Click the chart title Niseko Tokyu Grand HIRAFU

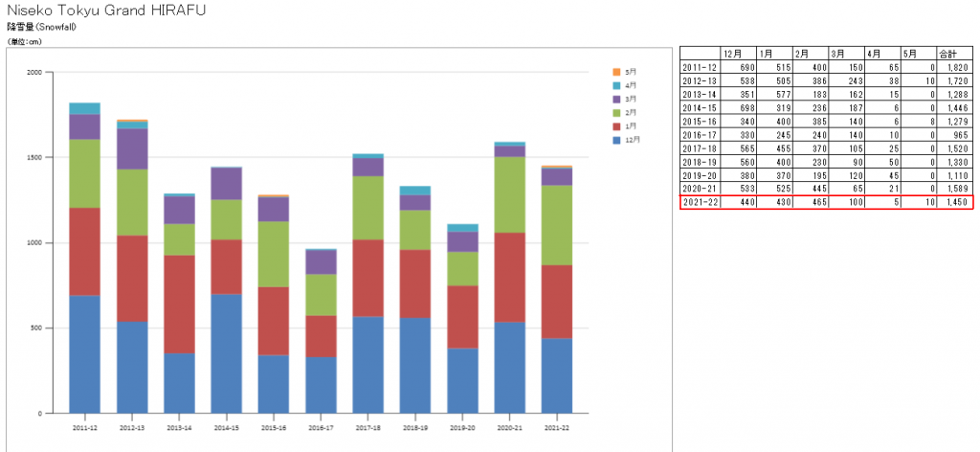(105, 11)
